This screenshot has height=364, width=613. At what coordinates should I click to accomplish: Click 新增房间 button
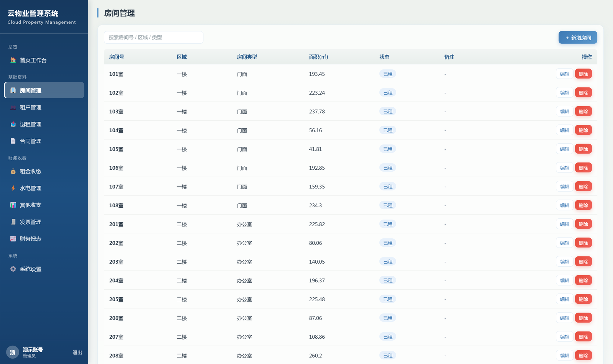point(578,38)
